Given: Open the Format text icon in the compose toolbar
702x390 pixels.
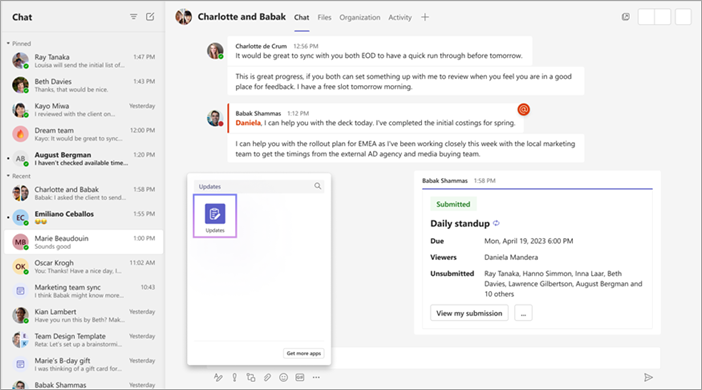Looking at the screenshot, I should pos(218,377).
